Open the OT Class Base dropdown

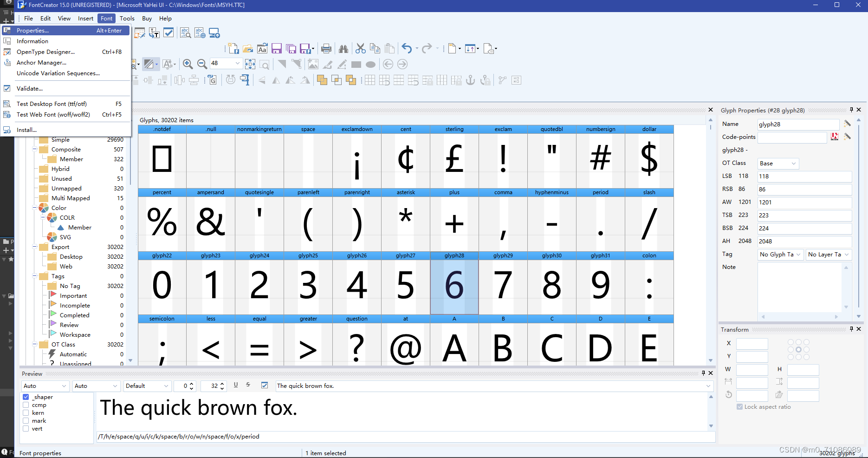point(778,164)
